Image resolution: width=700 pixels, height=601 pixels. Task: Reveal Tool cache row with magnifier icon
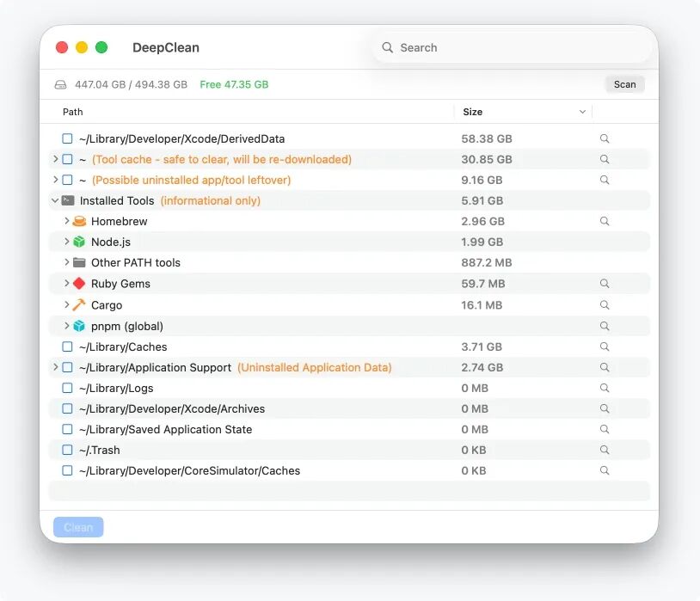[605, 159]
